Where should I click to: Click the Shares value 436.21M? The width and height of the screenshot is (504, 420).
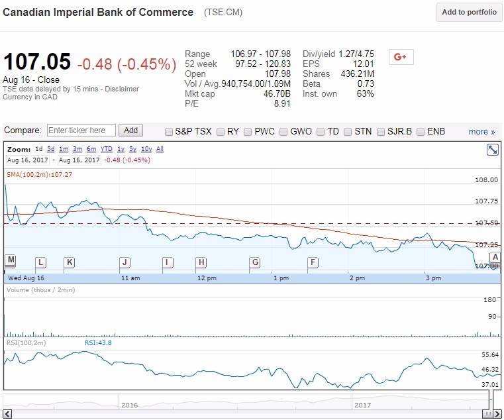coord(358,74)
